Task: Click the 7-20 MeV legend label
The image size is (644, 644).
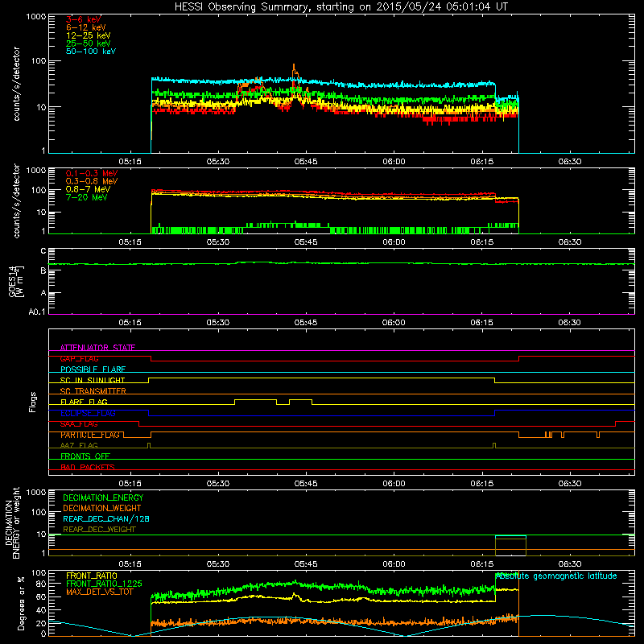Action: pos(87,197)
